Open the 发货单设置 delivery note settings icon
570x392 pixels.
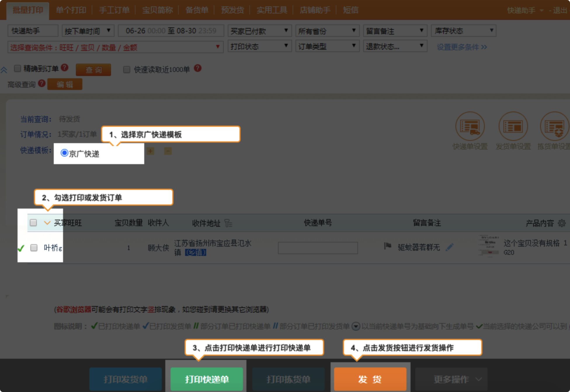click(x=513, y=126)
